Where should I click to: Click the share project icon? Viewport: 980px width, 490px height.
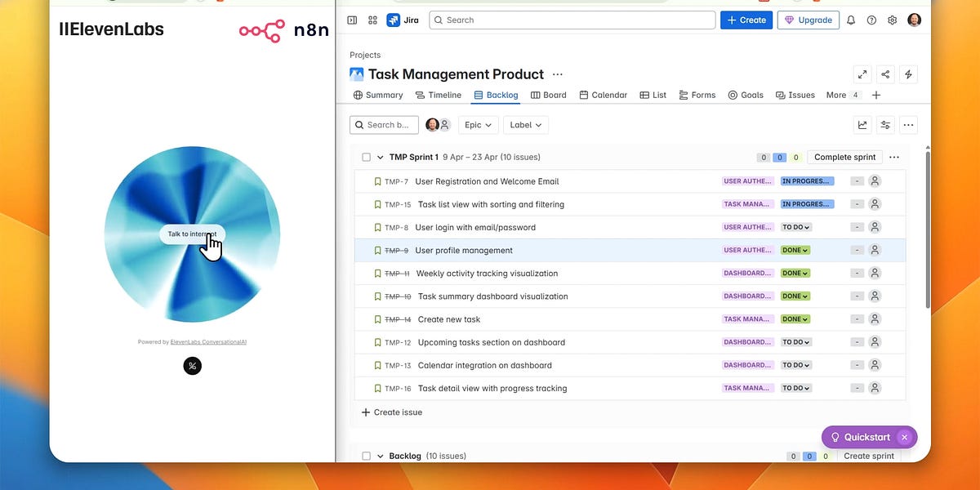(885, 74)
